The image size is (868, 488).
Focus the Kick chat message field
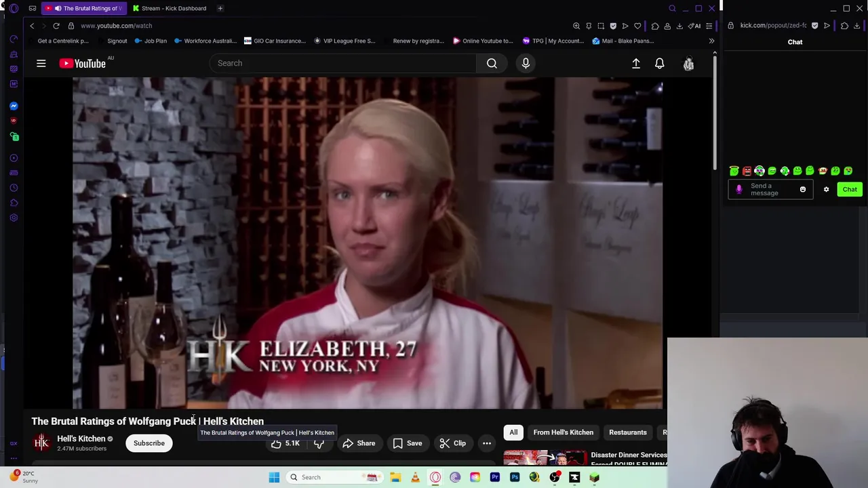point(770,189)
